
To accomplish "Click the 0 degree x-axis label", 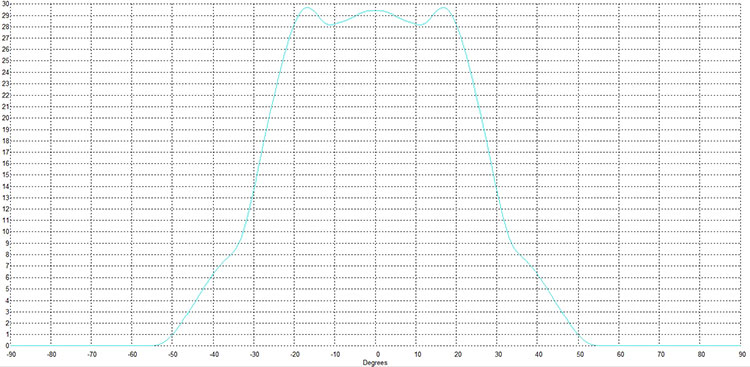I will 376,355.
